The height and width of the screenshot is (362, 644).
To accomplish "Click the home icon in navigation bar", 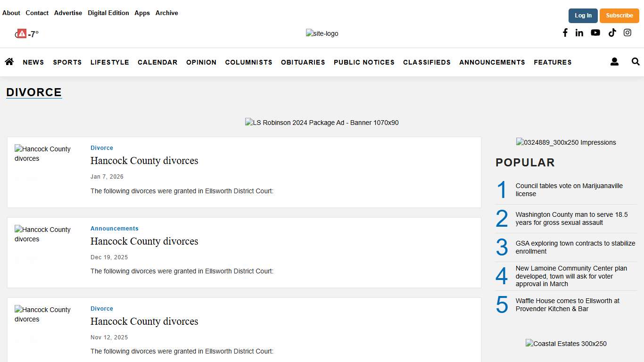I will (9, 62).
